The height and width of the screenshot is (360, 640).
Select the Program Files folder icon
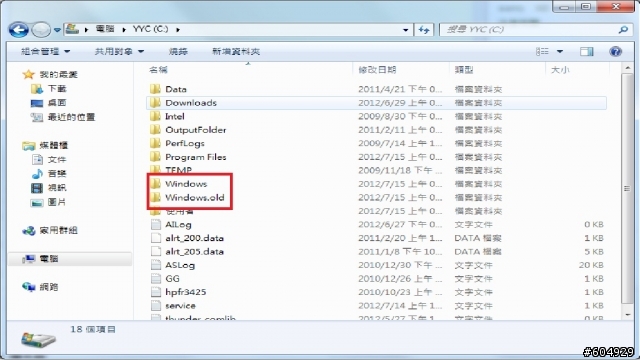pyautogui.click(x=155, y=157)
